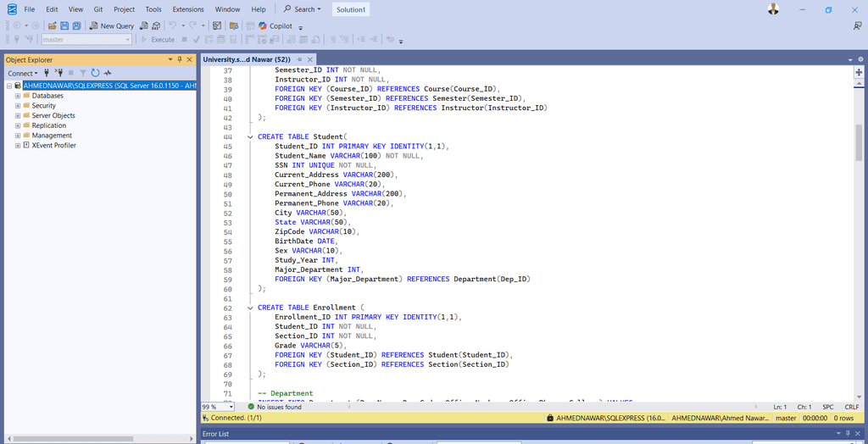
Task: Click the Undo arrow icon
Action: [x=173, y=26]
